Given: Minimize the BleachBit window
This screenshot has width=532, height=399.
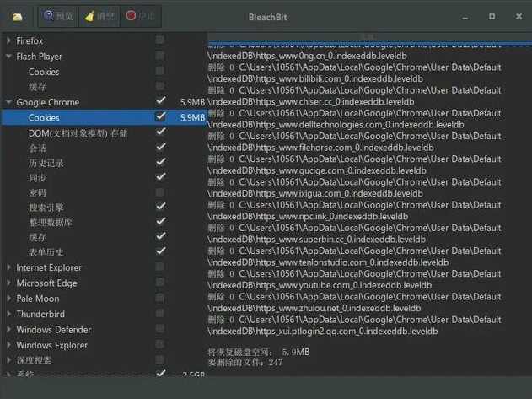Looking at the screenshot, I should tap(465, 17).
